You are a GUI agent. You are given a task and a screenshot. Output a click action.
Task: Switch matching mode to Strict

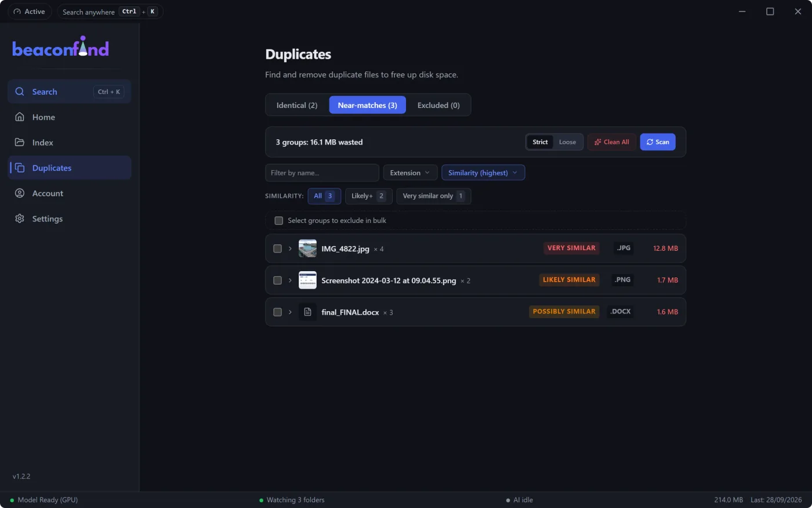[540, 142]
